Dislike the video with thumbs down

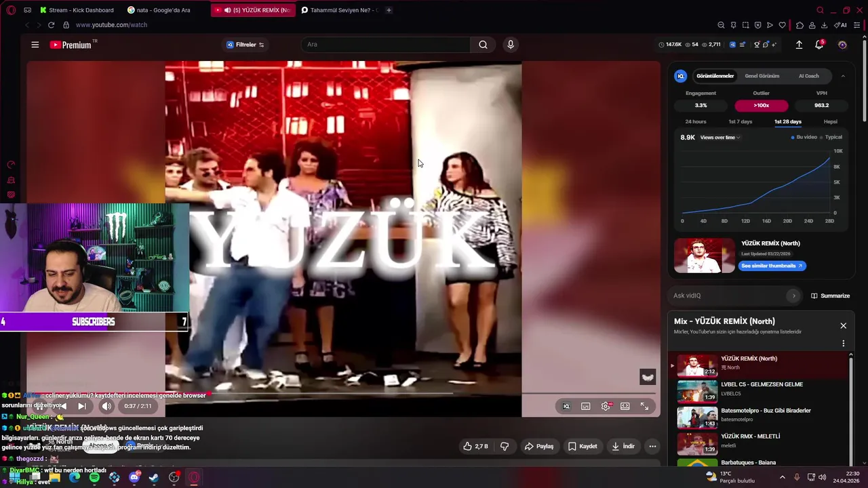point(505,446)
